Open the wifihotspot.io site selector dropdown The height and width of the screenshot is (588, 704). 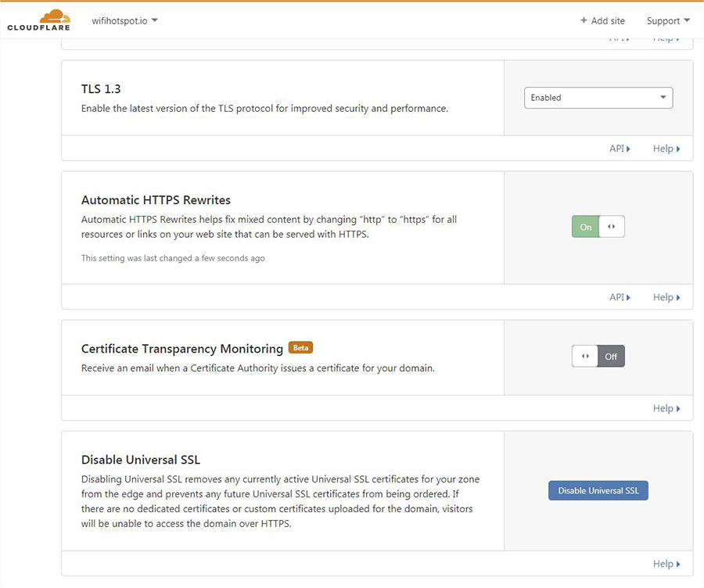click(124, 20)
